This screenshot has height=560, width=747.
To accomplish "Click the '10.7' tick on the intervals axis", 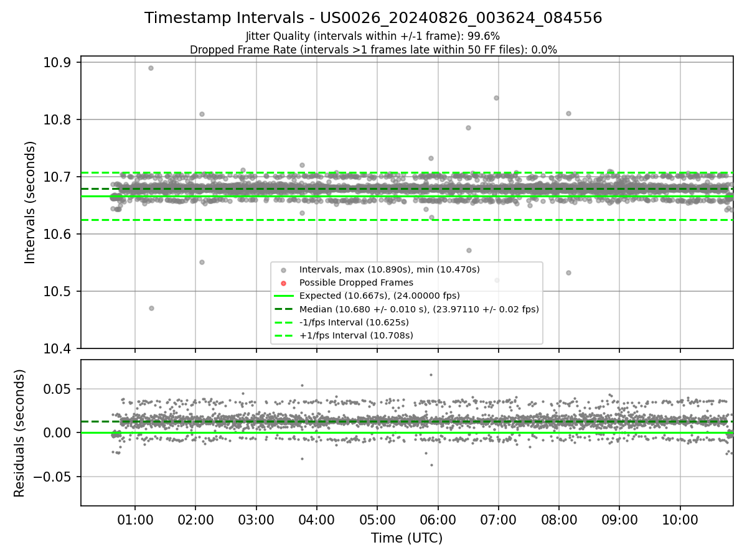I will (57, 177).
